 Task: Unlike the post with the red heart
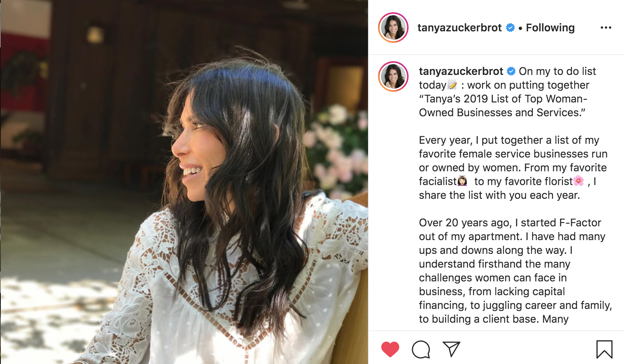pyautogui.click(x=390, y=349)
